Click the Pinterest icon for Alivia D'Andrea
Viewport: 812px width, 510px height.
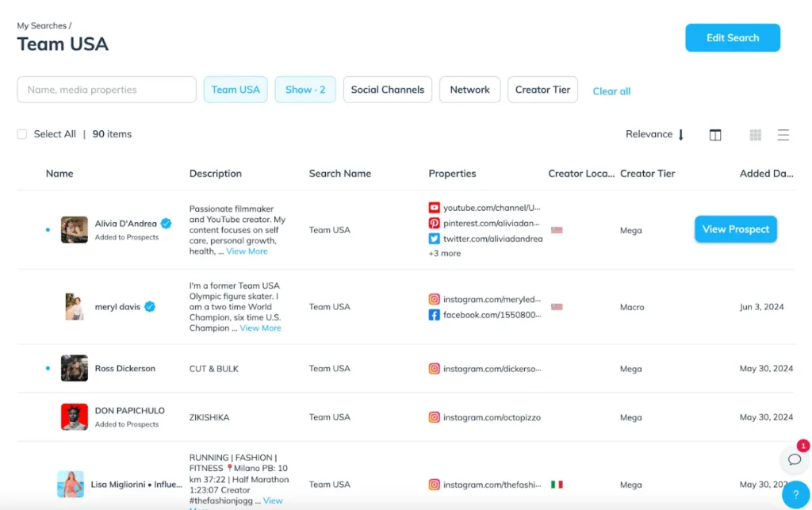click(x=434, y=223)
